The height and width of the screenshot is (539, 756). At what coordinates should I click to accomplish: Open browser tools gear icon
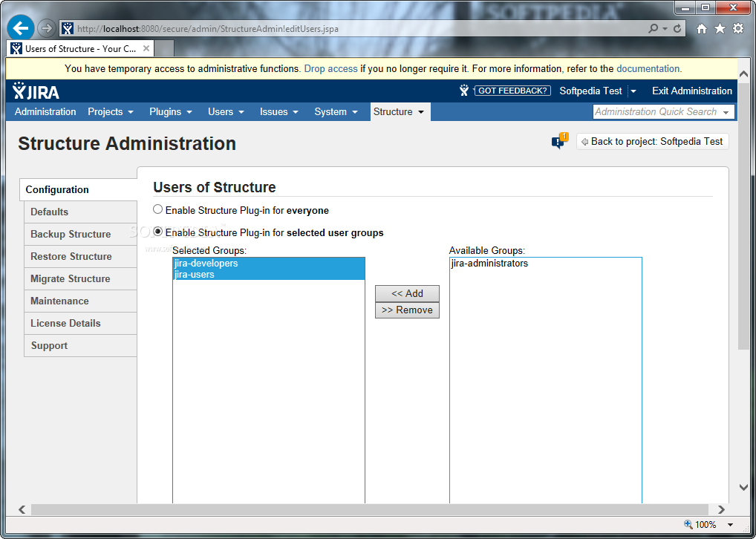pyautogui.click(x=738, y=29)
